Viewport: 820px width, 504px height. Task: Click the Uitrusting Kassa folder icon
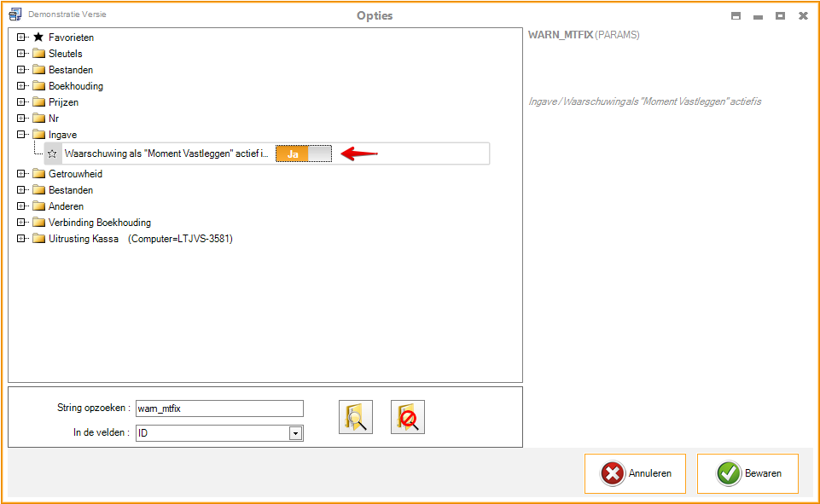coord(38,239)
